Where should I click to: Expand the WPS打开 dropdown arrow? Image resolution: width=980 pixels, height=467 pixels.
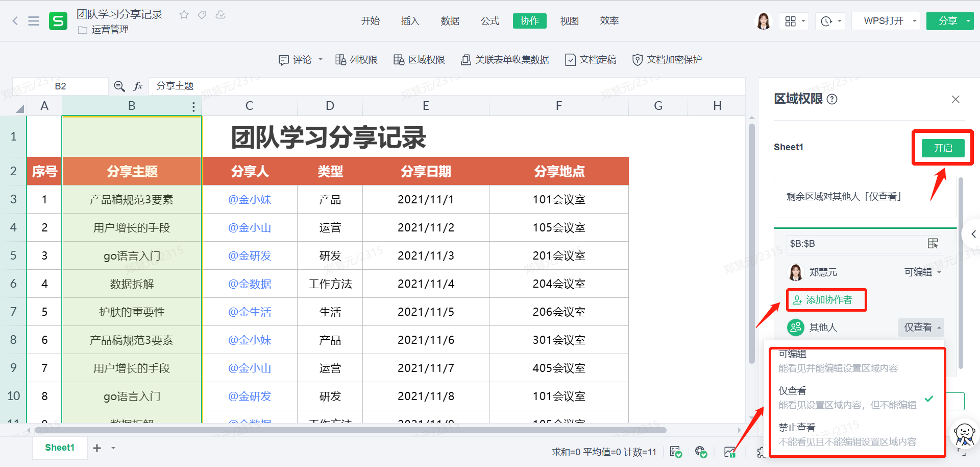click(914, 21)
